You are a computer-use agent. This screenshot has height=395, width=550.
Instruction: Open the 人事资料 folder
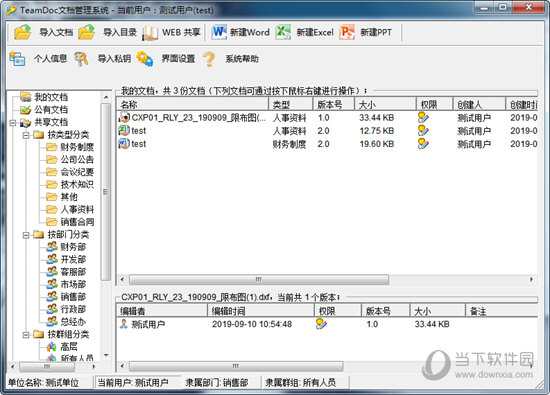click(x=77, y=209)
